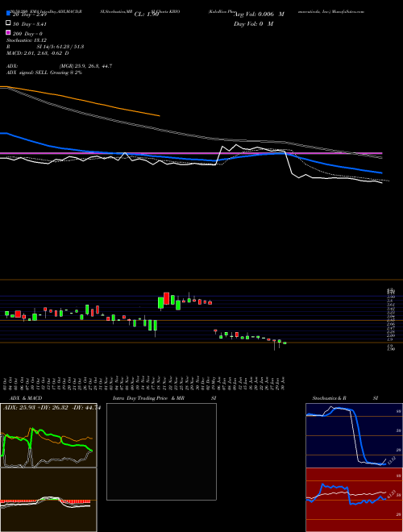The width and height of the screenshot is (403, 532).
Task: Click the 'Stochastics & R' panel title
Action: click(x=330, y=398)
